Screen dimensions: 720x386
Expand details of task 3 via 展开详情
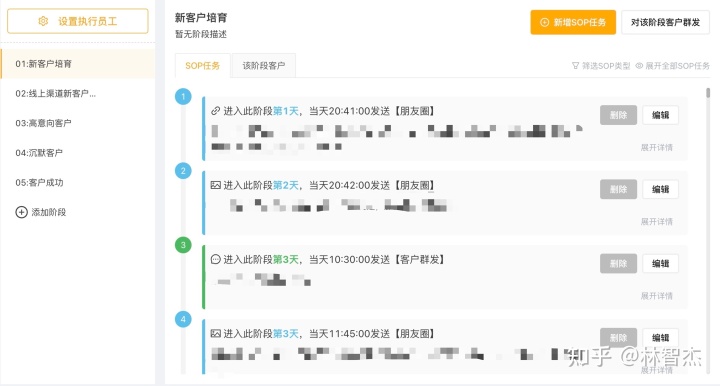tap(657, 296)
